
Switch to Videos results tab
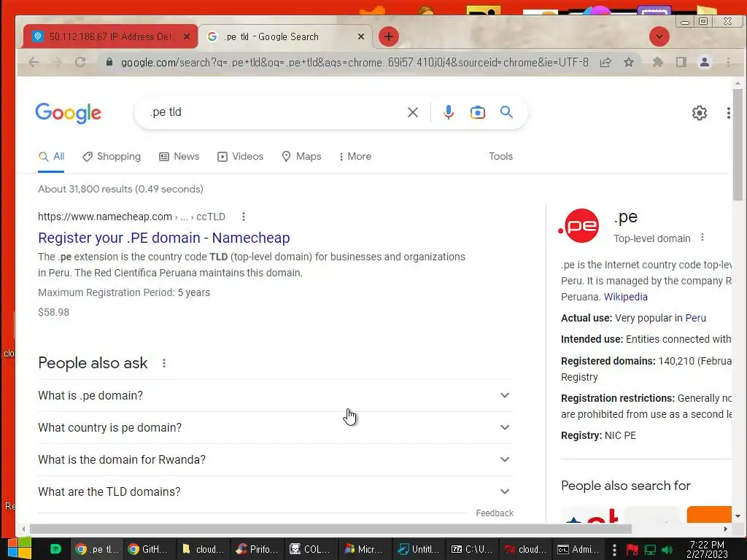[240, 157]
